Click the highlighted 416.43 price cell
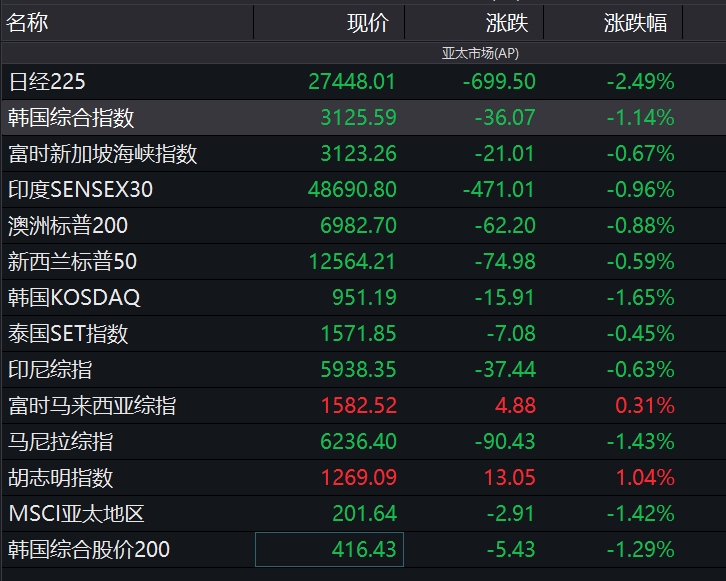This screenshot has height=581, width=726. point(329,550)
